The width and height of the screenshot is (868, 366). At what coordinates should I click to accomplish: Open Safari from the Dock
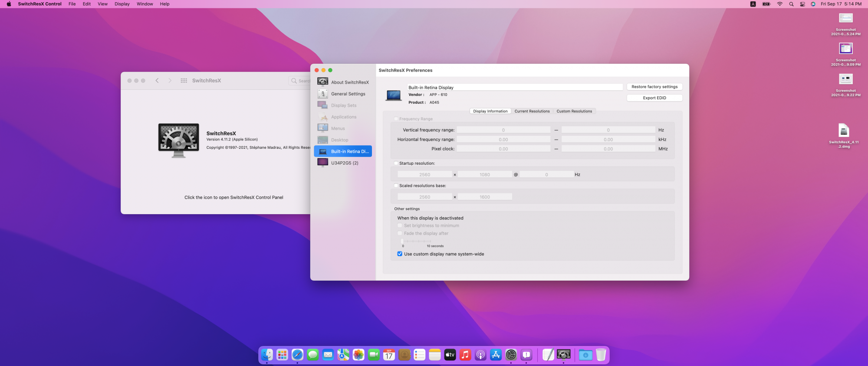[297, 355]
